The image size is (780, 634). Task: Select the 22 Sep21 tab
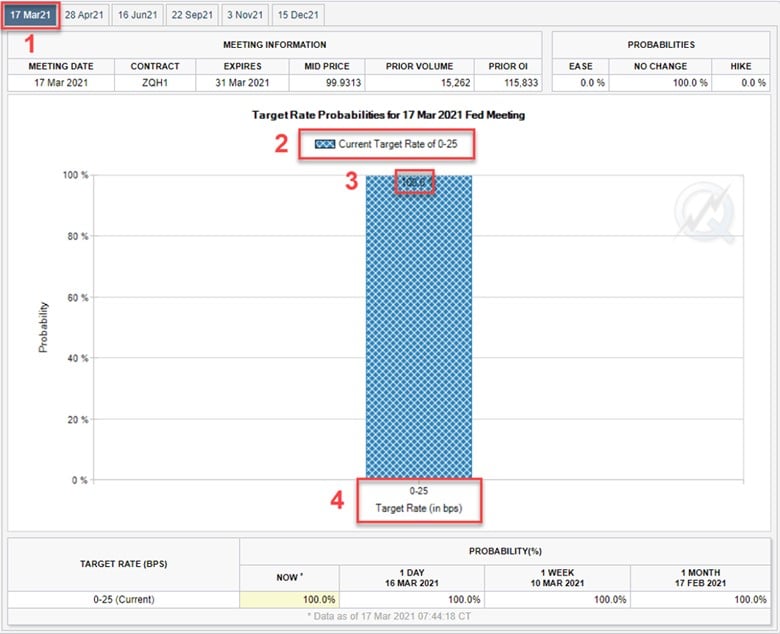tap(191, 15)
